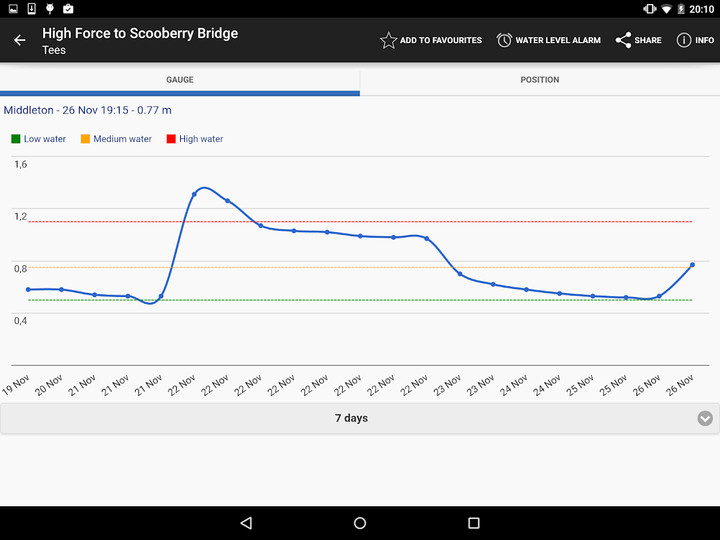The image size is (720, 540).
Task: Open Android Recent Apps square
Action: 474,523
